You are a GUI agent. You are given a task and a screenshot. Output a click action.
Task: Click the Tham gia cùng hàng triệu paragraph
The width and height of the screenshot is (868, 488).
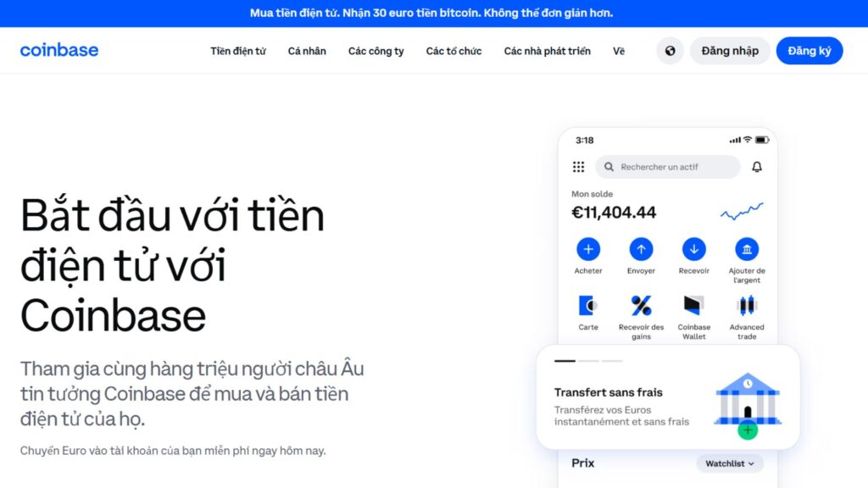[192, 394]
